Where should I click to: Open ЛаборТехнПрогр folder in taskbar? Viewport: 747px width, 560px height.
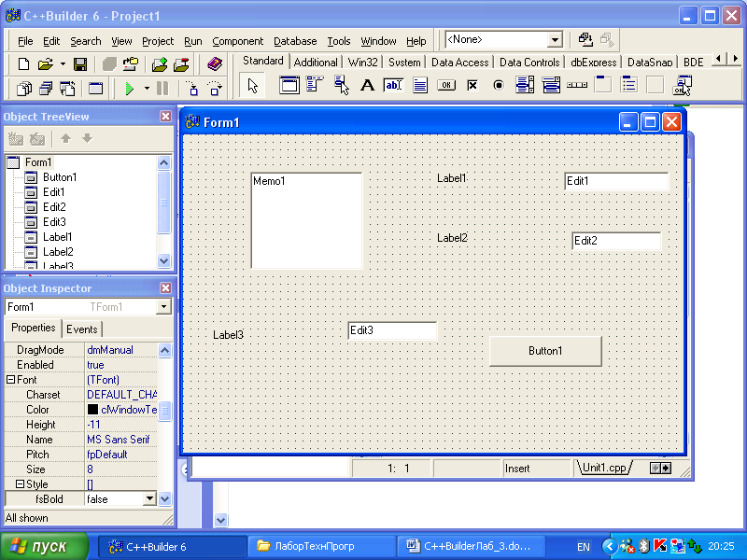point(320,546)
